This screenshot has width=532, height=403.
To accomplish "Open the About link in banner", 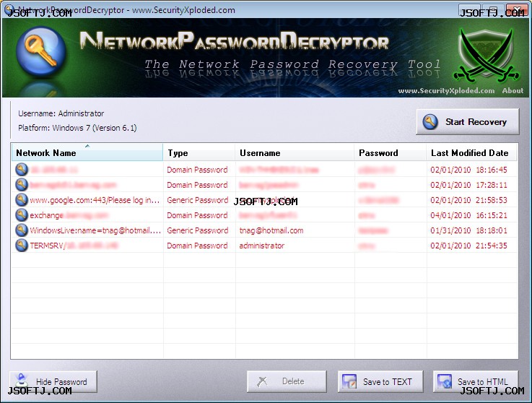I will tap(513, 91).
